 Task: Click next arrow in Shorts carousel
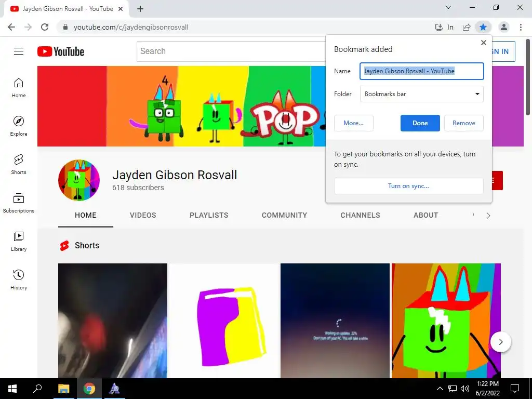[x=501, y=342]
